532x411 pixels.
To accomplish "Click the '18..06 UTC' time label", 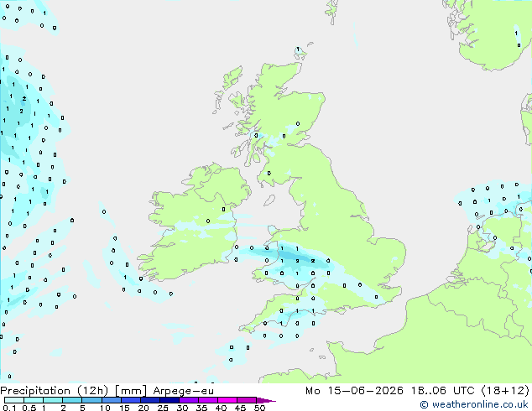I will (442, 391).
